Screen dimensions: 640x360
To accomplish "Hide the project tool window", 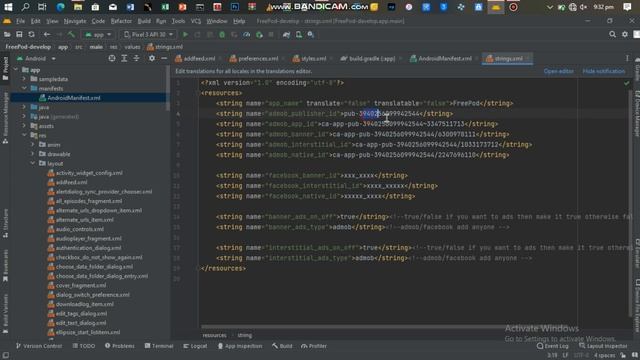I will click(164, 58).
